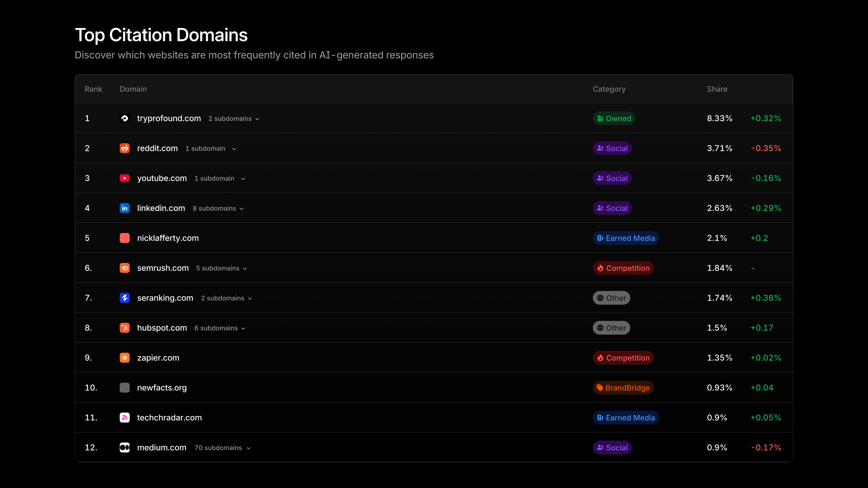Expand hubspot.com 6 subdomains
The image size is (868, 488).
point(220,328)
